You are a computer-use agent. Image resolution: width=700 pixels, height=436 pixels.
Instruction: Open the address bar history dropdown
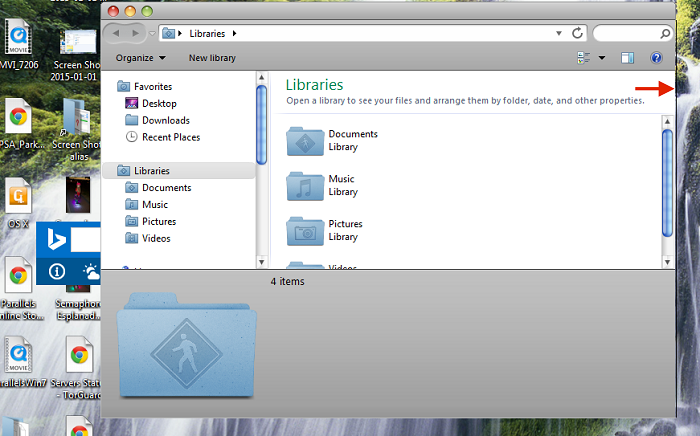coord(558,33)
